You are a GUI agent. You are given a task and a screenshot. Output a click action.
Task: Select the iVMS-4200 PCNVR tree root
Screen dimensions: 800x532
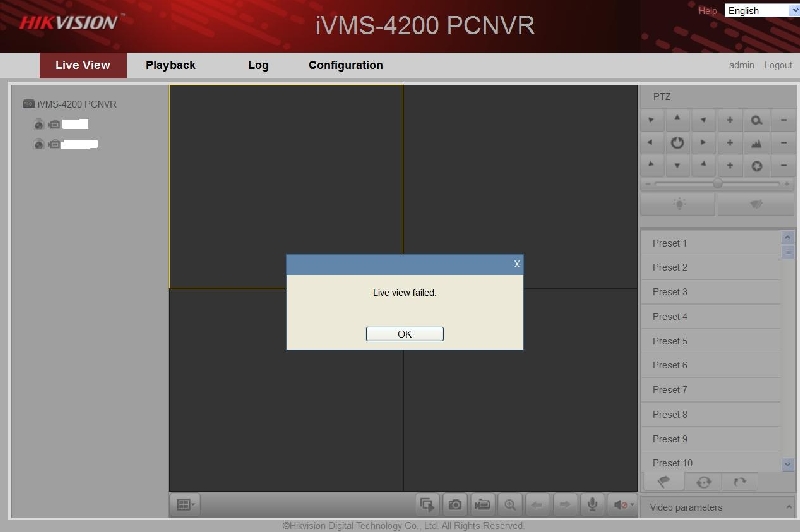[70, 104]
